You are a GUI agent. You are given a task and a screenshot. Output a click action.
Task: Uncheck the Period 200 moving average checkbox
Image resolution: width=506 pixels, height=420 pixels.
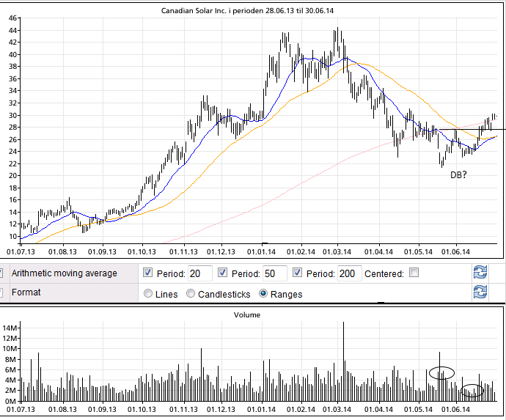pos(297,273)
